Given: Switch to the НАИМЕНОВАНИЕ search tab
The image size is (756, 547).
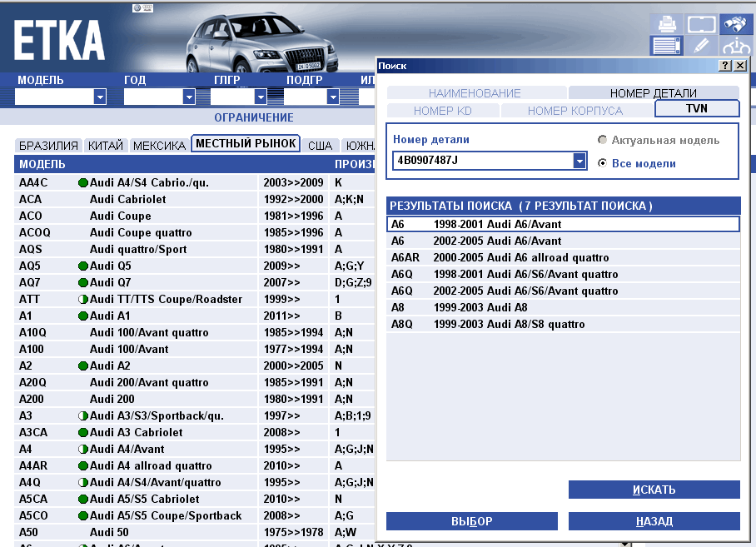Looking at the screenshot, I should [x=476, y=92].
